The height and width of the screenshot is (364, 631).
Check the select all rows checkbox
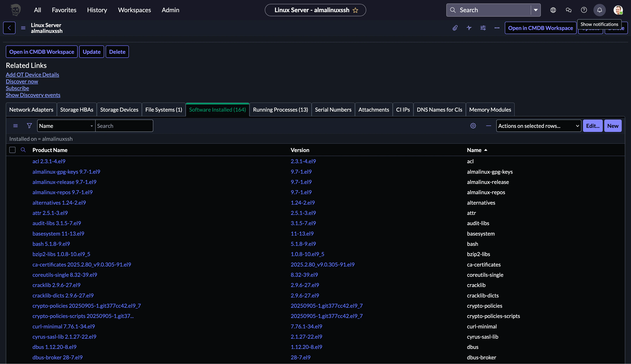pyautogui.click(x=12, y=150)
